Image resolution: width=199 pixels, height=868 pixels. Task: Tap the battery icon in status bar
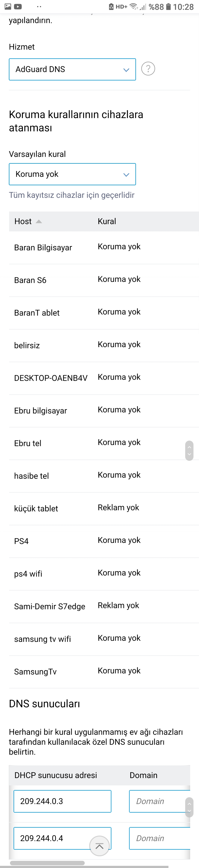[x=168, y=6]
